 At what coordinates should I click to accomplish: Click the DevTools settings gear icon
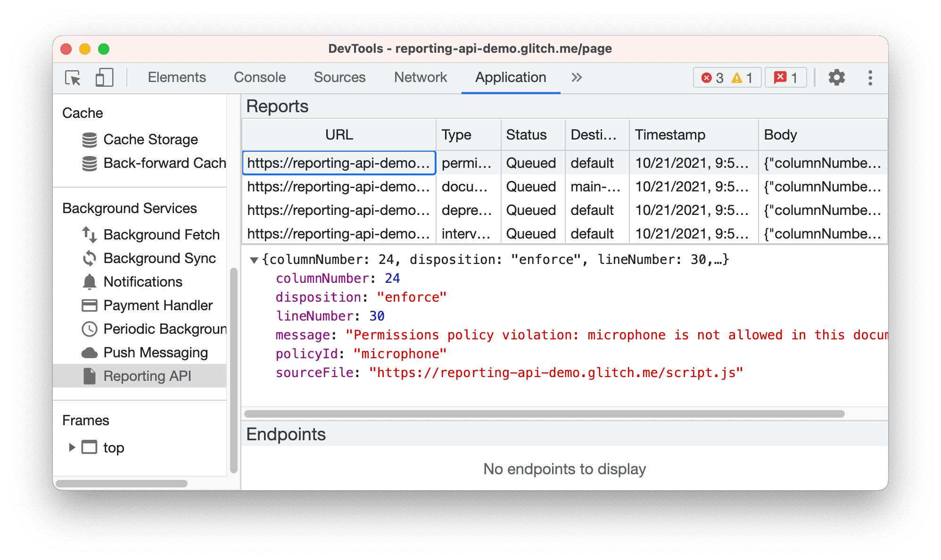(838, 77)
